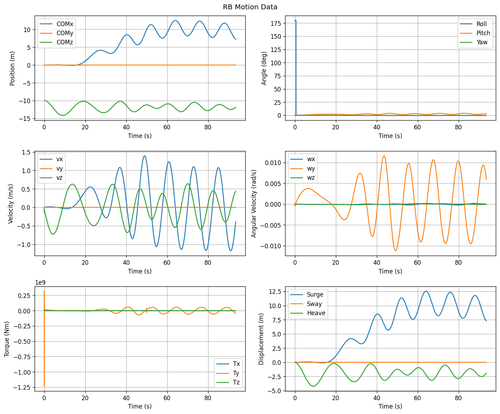Viewport: 500px width, 414px height.
Task: Click the '1.5' tick on Velocity axis
Action: (27, 152)
